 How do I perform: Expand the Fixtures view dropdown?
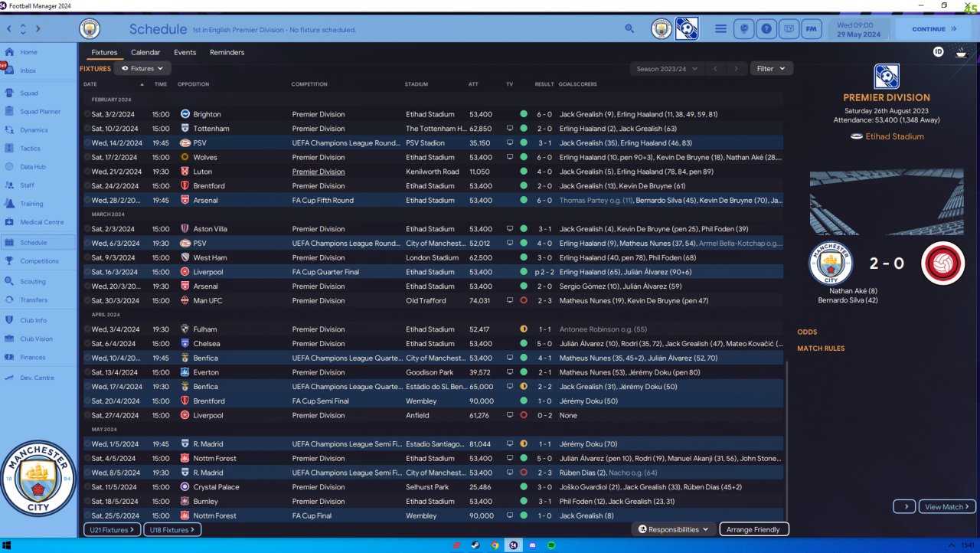[x=142, y=69]
